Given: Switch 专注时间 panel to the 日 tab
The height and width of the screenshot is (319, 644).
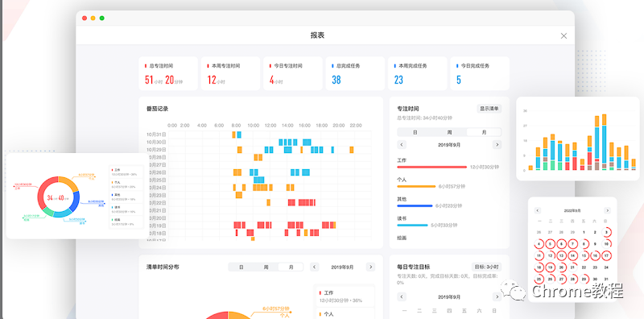Looking at the screenshot, I should pyautogui.click(x=415, y=132).
